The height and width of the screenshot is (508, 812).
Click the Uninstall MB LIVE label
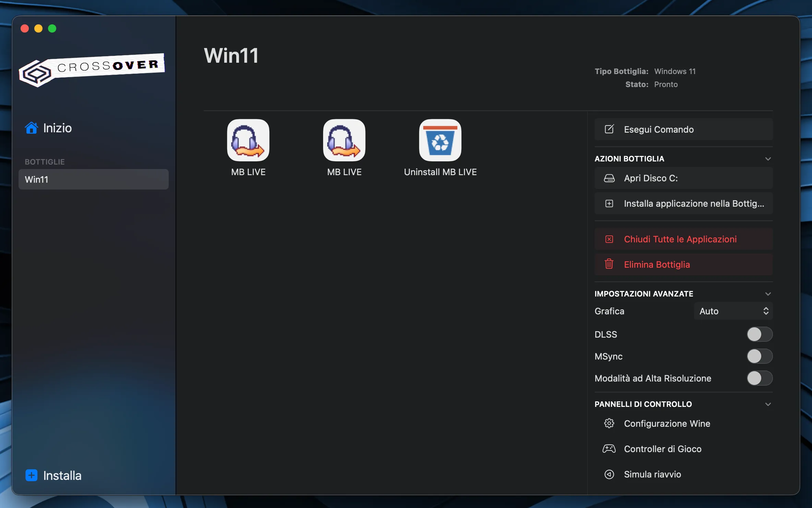(440, 172)
